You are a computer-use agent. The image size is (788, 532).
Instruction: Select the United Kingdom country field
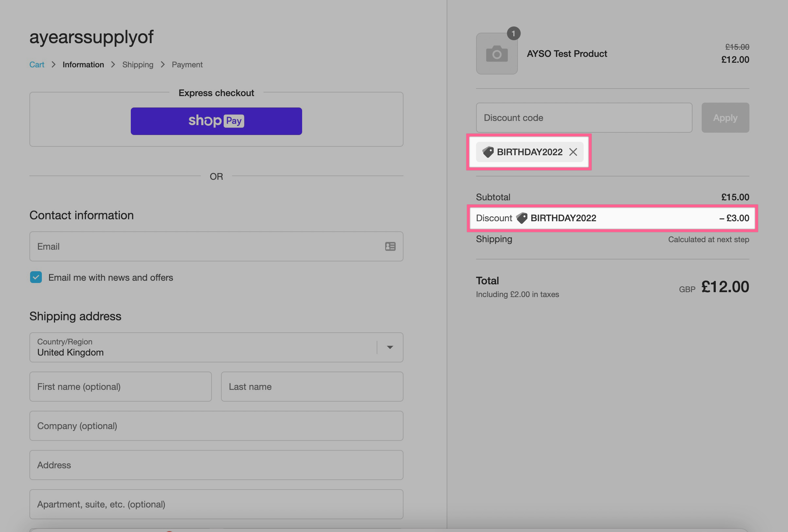(x=203, y=347)
